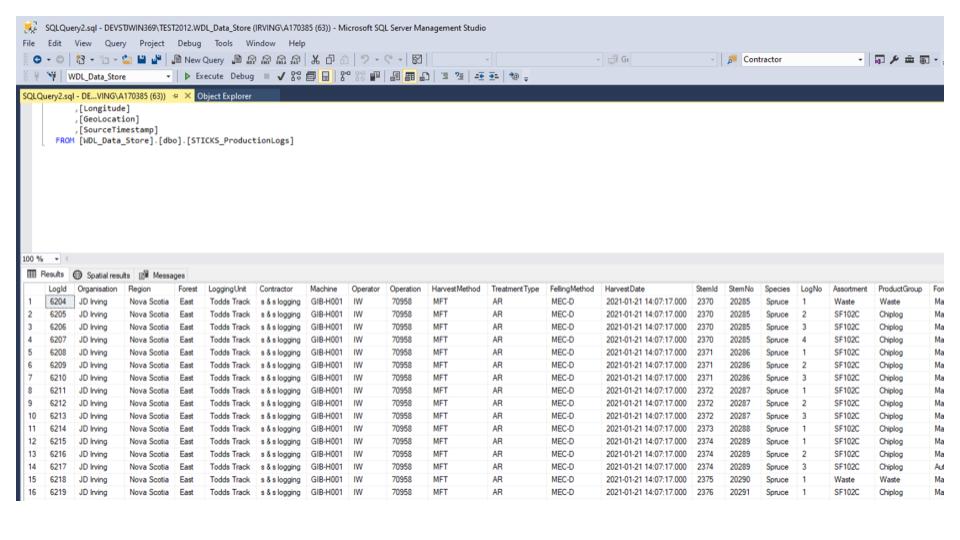Click the Increase Indent icon
960x540 pixels.
493,77
